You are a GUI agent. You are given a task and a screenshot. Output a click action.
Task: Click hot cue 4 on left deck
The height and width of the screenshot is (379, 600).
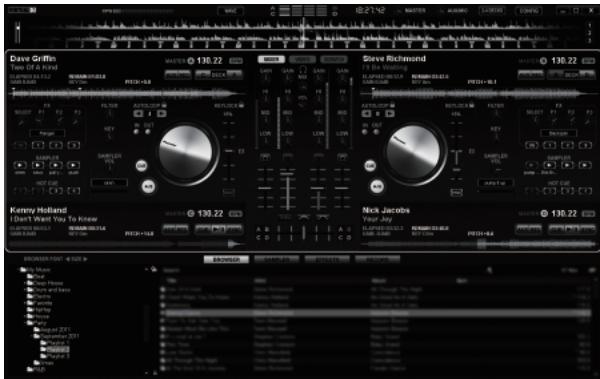pos(73,190)
